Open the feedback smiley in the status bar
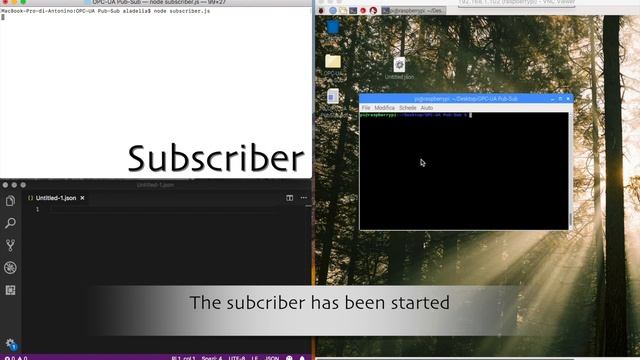 point(289,358)
